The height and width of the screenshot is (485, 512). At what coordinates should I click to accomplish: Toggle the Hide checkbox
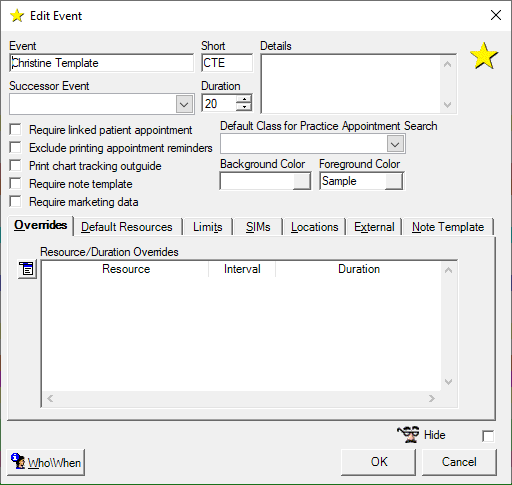(488, 436)
